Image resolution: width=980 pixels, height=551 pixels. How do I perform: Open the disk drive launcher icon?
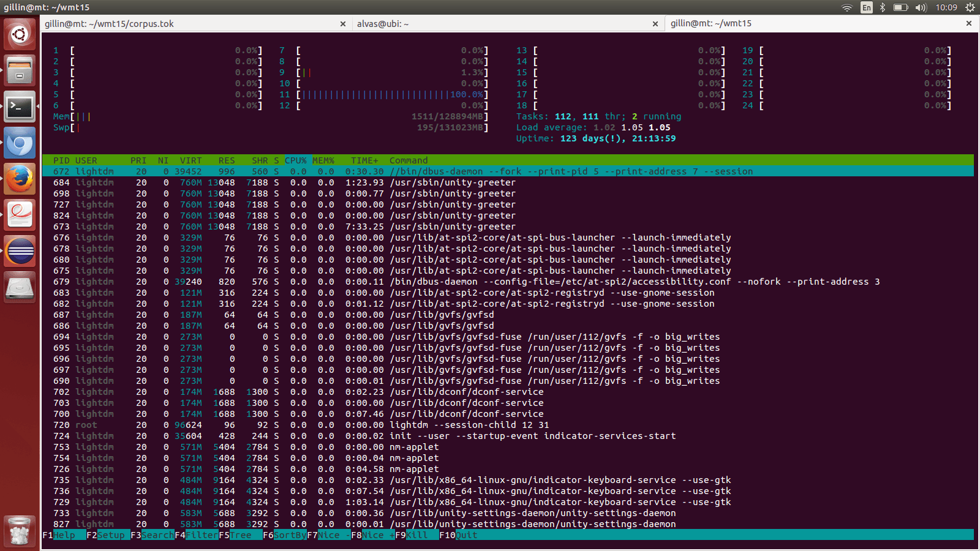pyautogui.click(x=20, y=287)
